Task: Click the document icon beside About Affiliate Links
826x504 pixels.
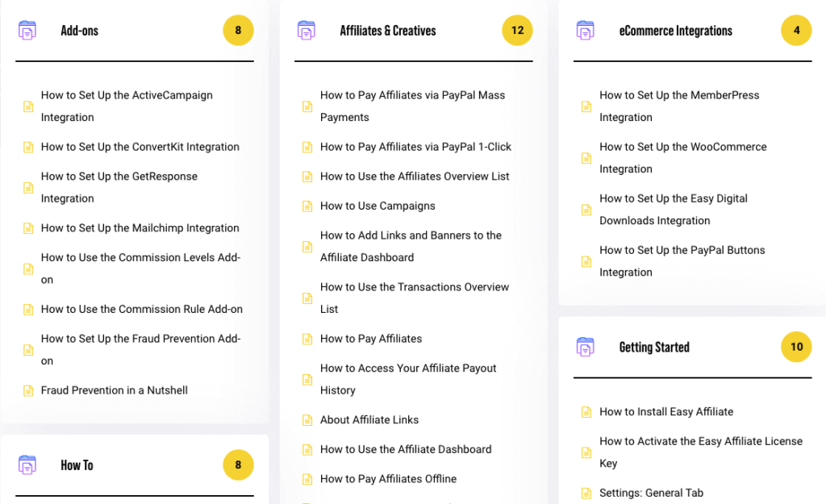Action: (307, 419)
